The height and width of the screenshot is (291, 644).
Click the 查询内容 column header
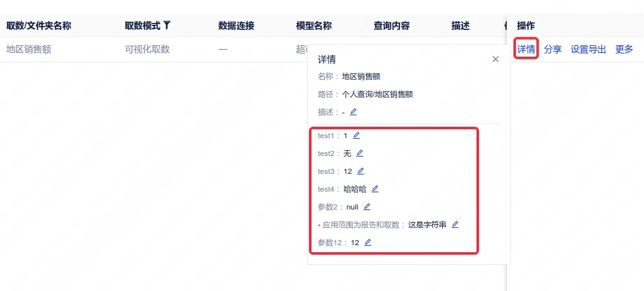[392, 26]
